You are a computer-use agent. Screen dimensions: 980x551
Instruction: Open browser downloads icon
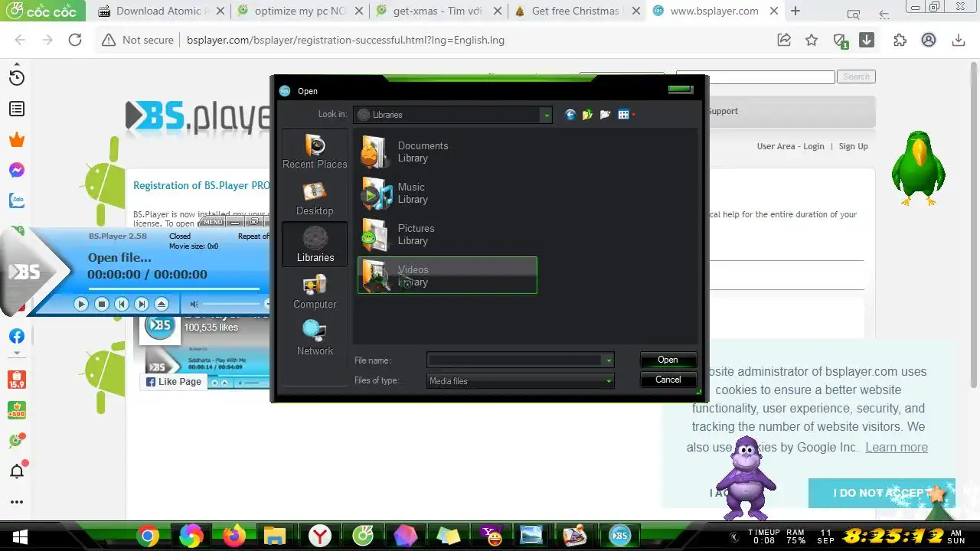pos(958,40)
